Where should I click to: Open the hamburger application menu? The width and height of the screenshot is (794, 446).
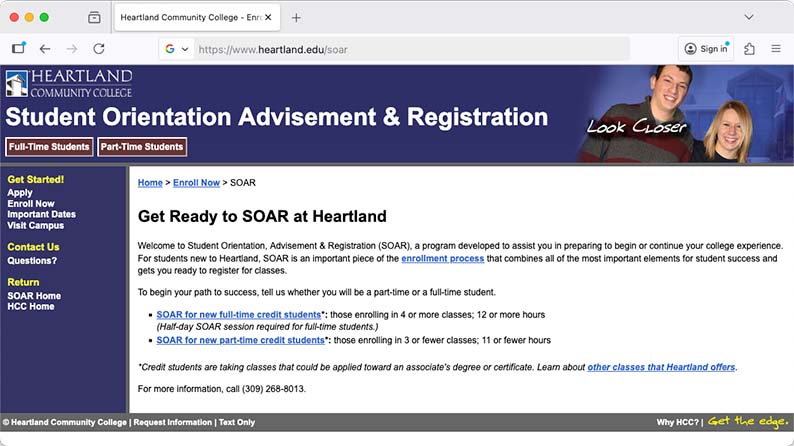point(776,48)
